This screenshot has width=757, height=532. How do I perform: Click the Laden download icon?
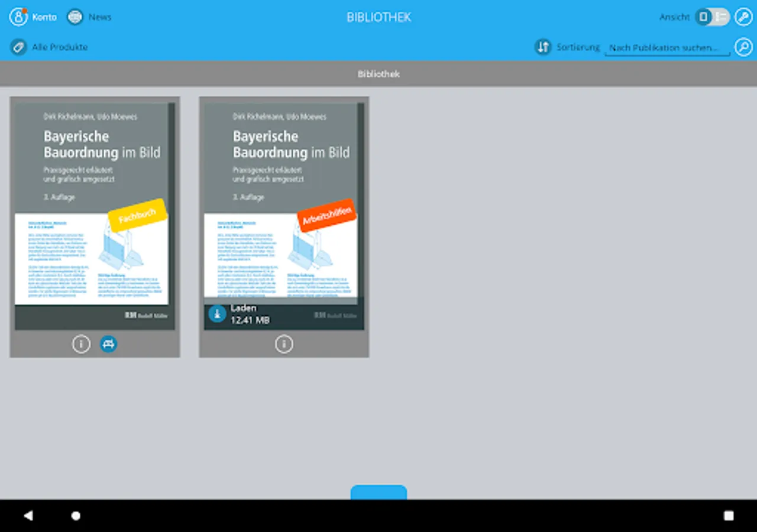(x=218, y=314)
